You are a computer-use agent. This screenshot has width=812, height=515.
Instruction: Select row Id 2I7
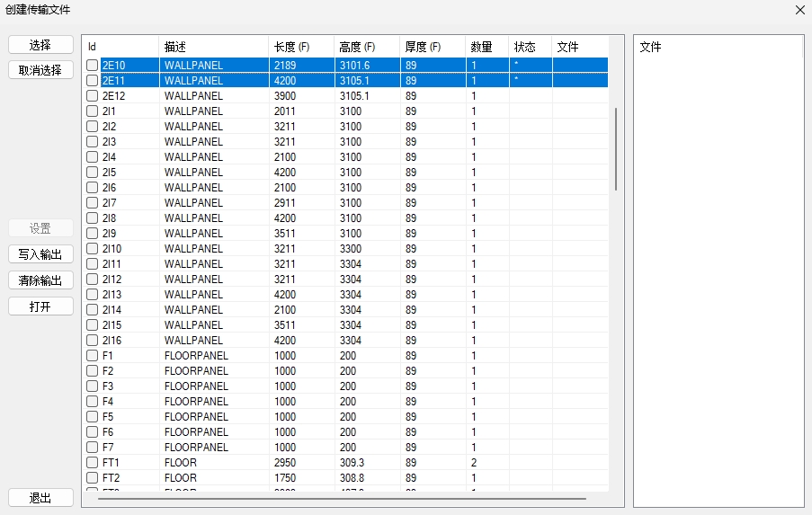[x=110, y=203]
